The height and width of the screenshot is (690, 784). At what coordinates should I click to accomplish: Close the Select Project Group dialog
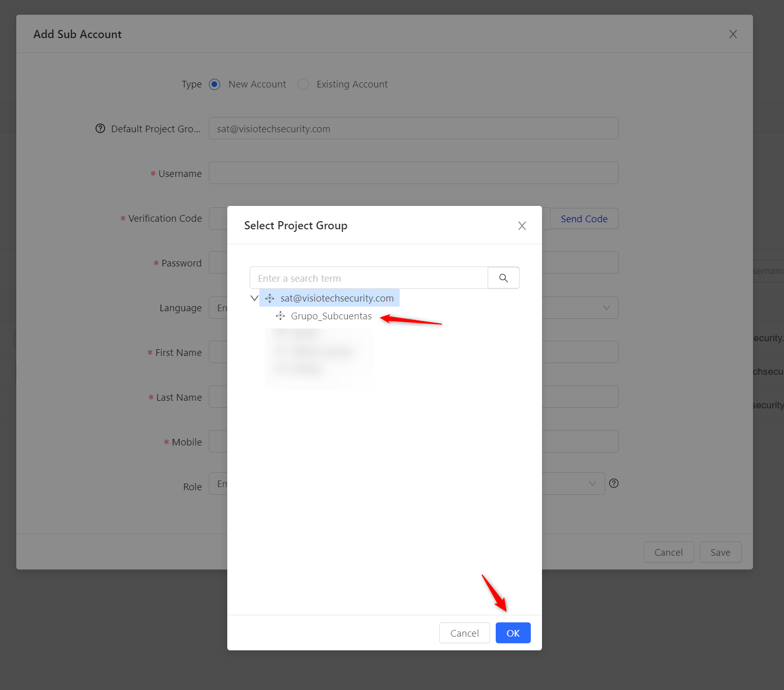tap(522, 226)
